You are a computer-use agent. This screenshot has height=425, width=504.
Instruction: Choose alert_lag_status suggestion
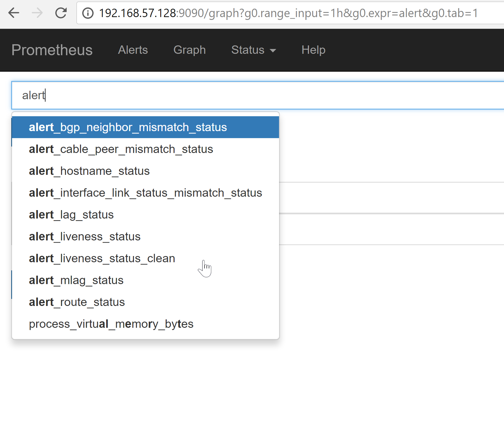71,215
